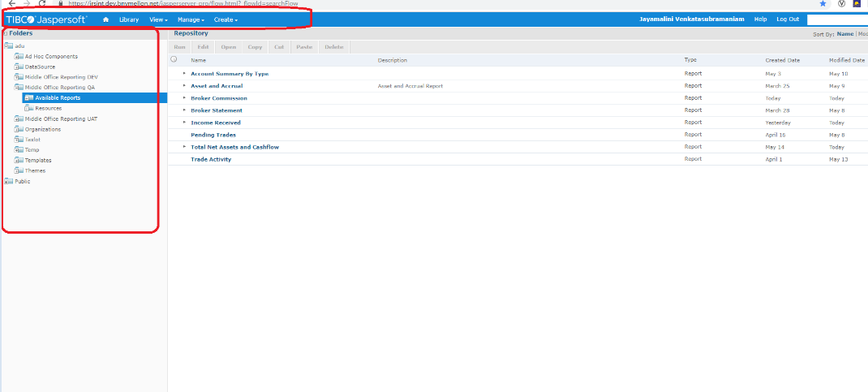Open the Create dropdown menu

point(226,19)
